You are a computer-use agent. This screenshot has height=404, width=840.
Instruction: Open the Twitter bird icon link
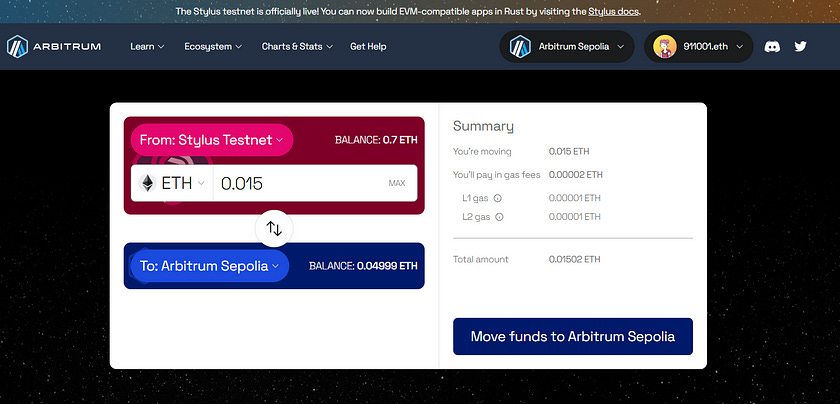click(x=800, y=47)
